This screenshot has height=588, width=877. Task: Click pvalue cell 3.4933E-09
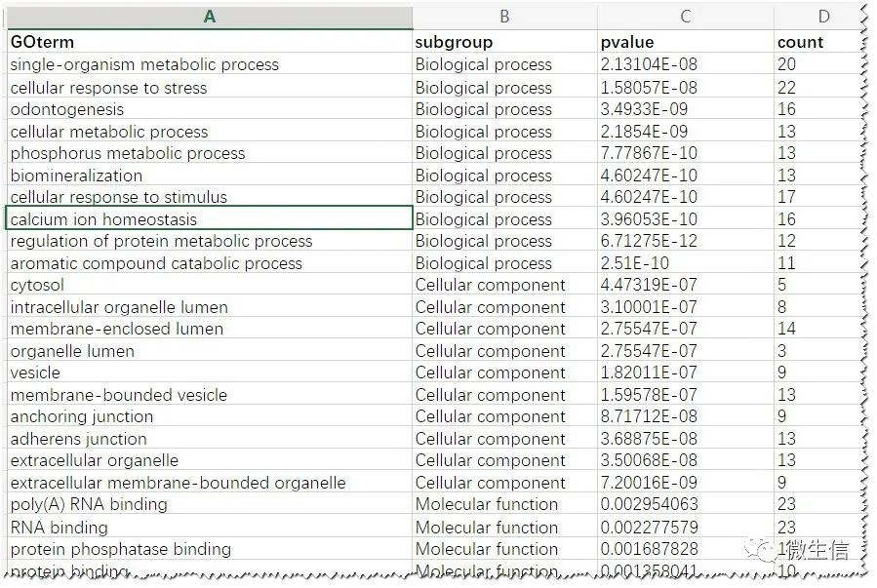pos(685,109)
